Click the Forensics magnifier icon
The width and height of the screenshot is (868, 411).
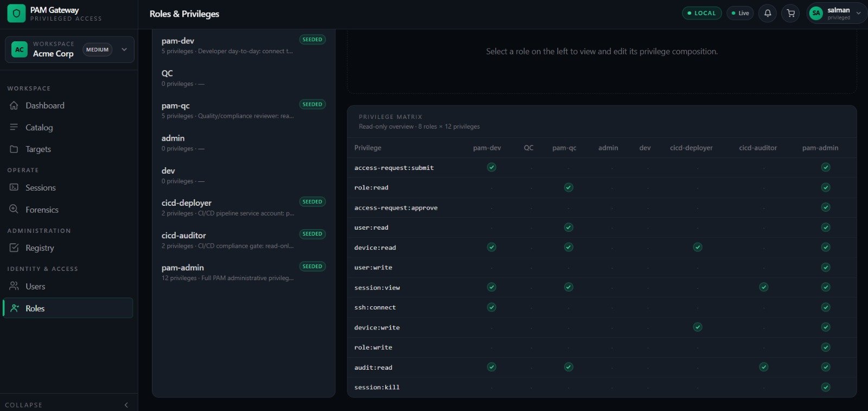tap(14, 209)
